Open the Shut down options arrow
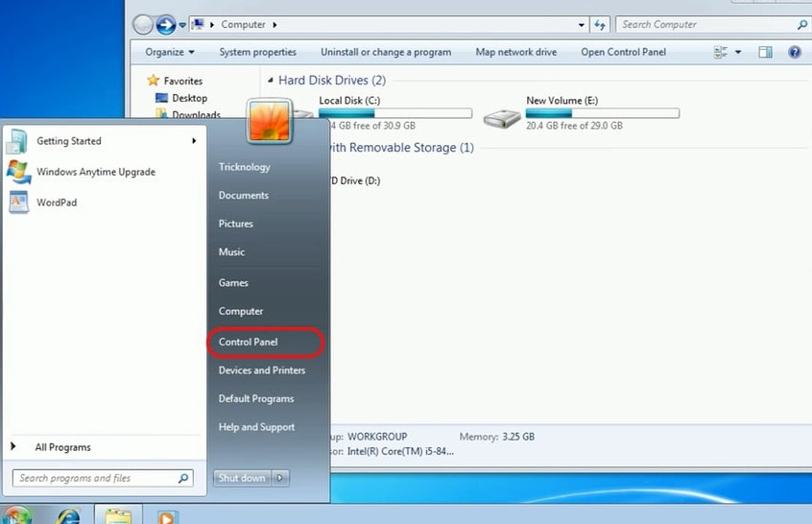The image size is (812, 524). 279,478
